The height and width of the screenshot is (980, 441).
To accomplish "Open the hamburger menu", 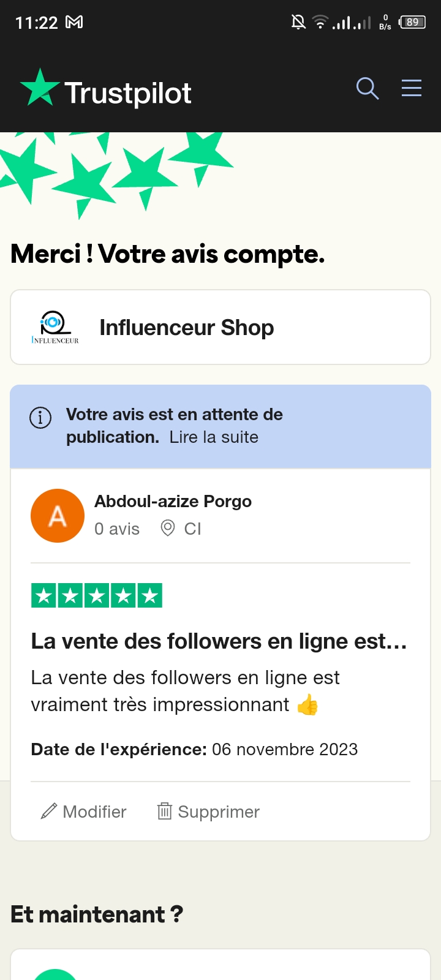I will (412, 88).
